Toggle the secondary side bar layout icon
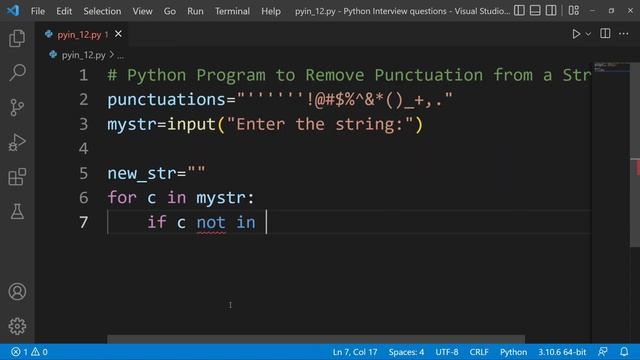Screen dimensions: 640x360 (x=551, y=11)
